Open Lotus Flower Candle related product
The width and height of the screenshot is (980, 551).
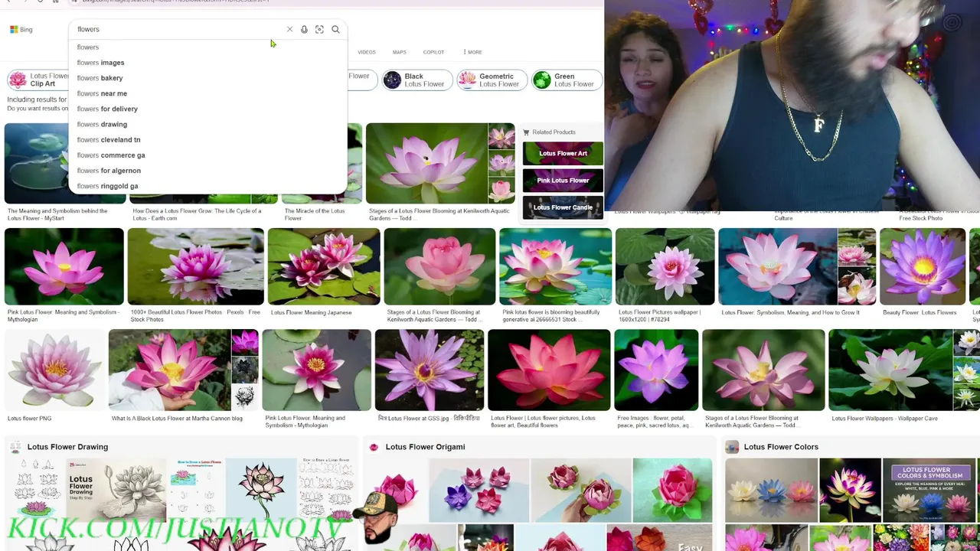point(563,207)
